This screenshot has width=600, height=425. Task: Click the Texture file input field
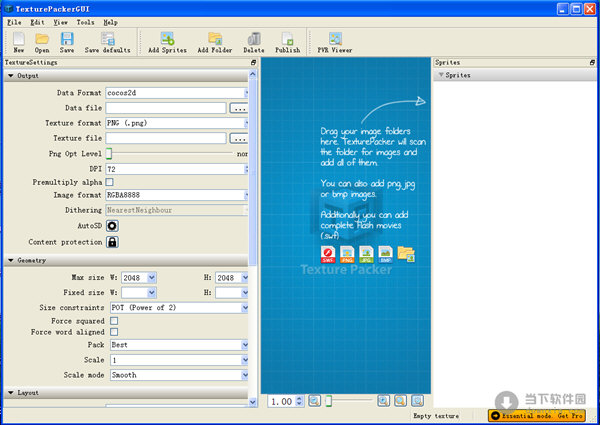point(166,138)
